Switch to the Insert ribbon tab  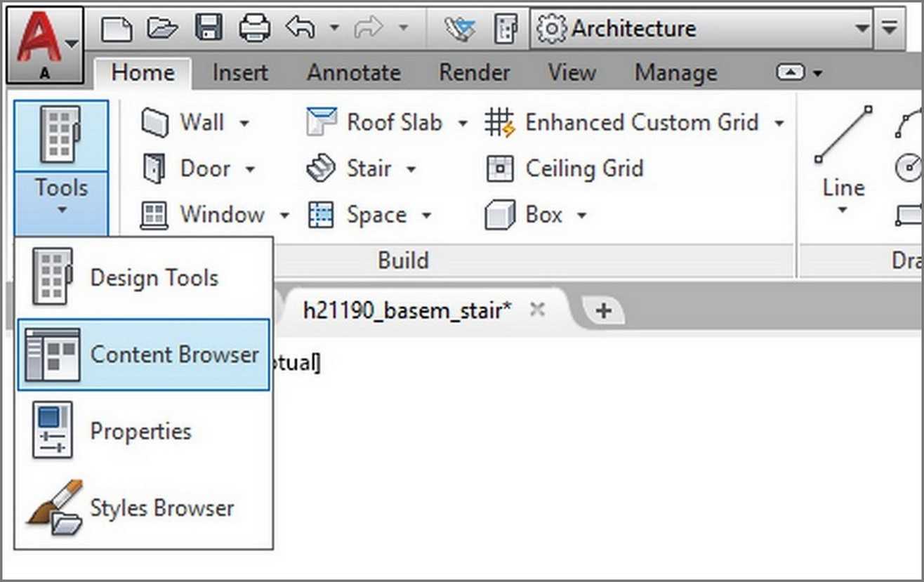pos(240,72)
